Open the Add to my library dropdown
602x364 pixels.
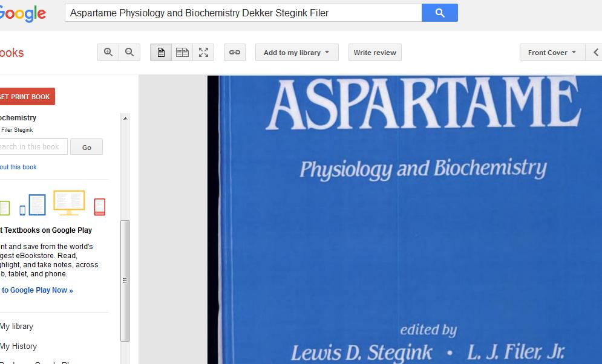[x=297, y=52]
